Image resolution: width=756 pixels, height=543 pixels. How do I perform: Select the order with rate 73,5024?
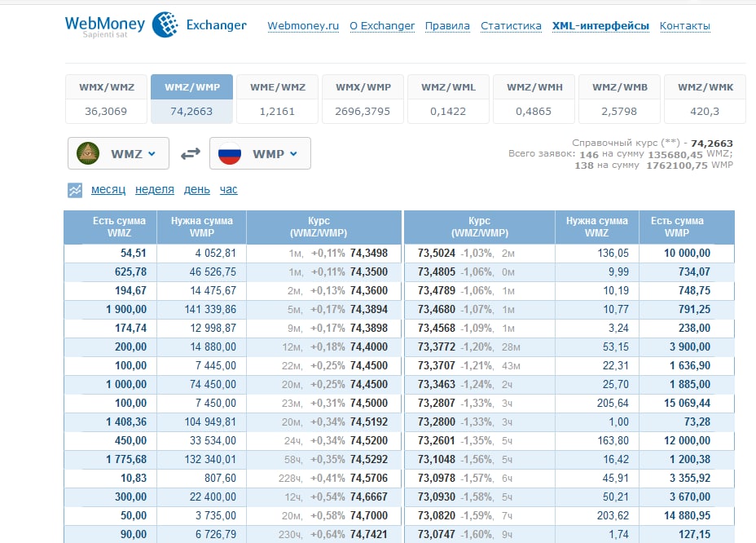569,254
